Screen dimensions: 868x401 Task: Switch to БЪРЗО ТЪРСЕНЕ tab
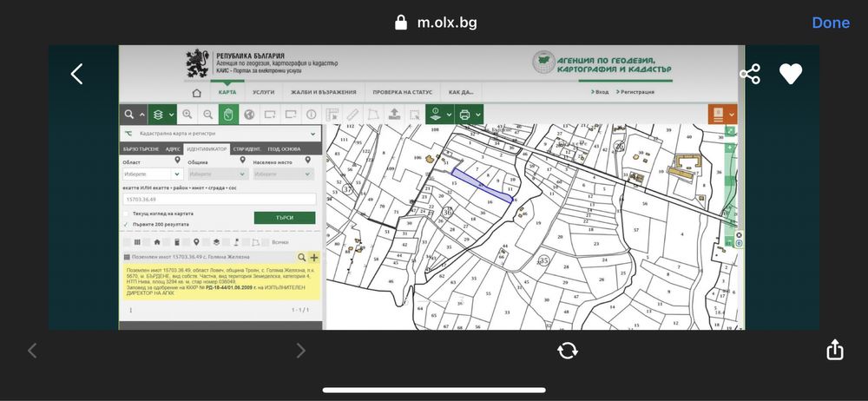[x=141, y=149]
